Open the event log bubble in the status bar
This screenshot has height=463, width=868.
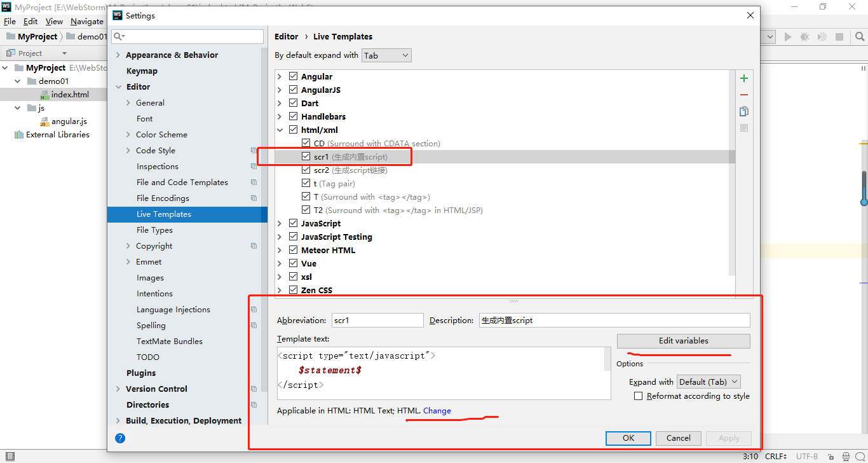pos(859,457)
